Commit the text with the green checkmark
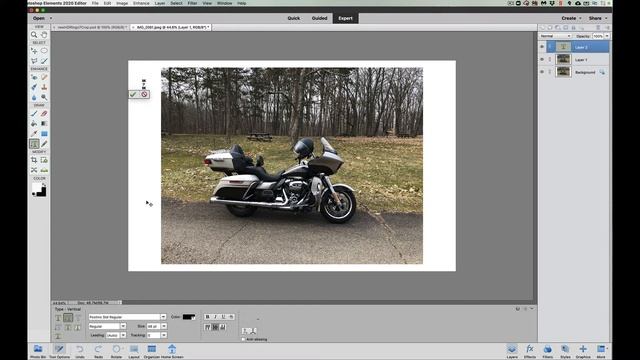This screenshot has height=360, width=640. [x=133, y=94]
